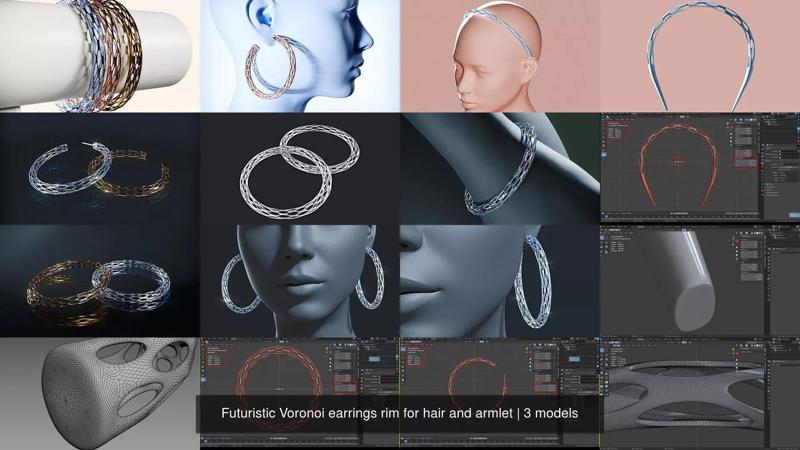Select the two interlocked silver rings render
The width and height of the screenshot is (800, 450).
pos(300,169)
